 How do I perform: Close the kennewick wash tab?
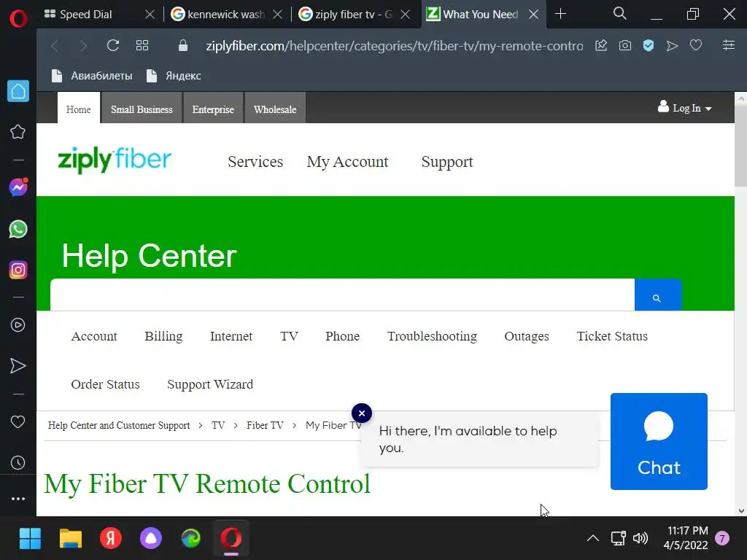point(278,15)
